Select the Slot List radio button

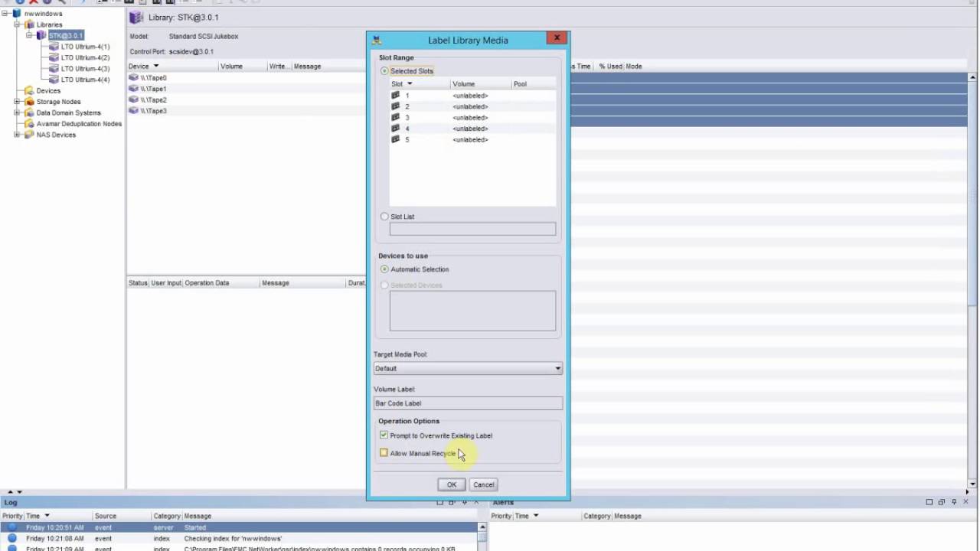384,217
